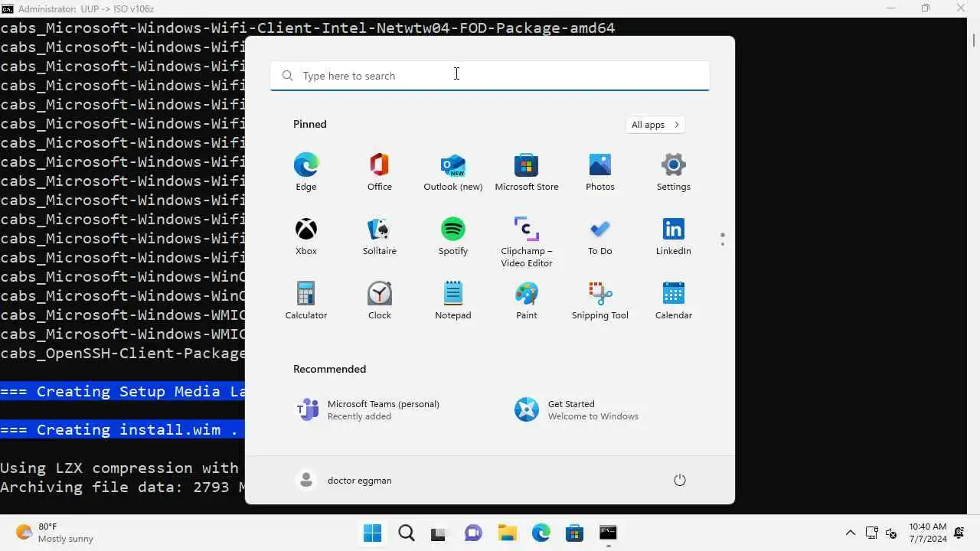Open Microsoft Store from taskbar
The image size is (980, 551).
tap(574, 533)
